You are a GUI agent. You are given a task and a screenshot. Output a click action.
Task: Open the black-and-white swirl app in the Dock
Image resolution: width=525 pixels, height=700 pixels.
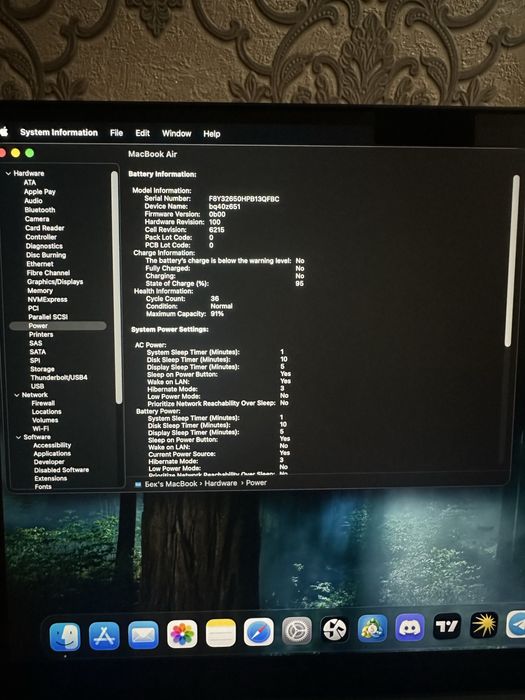click(335, 629)
